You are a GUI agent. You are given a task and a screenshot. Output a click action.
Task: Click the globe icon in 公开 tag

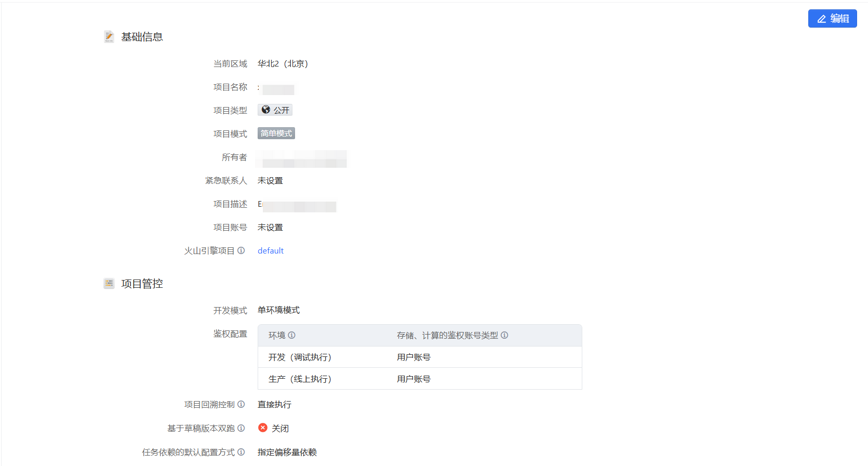pyautogui.click(x=266, y=110)
